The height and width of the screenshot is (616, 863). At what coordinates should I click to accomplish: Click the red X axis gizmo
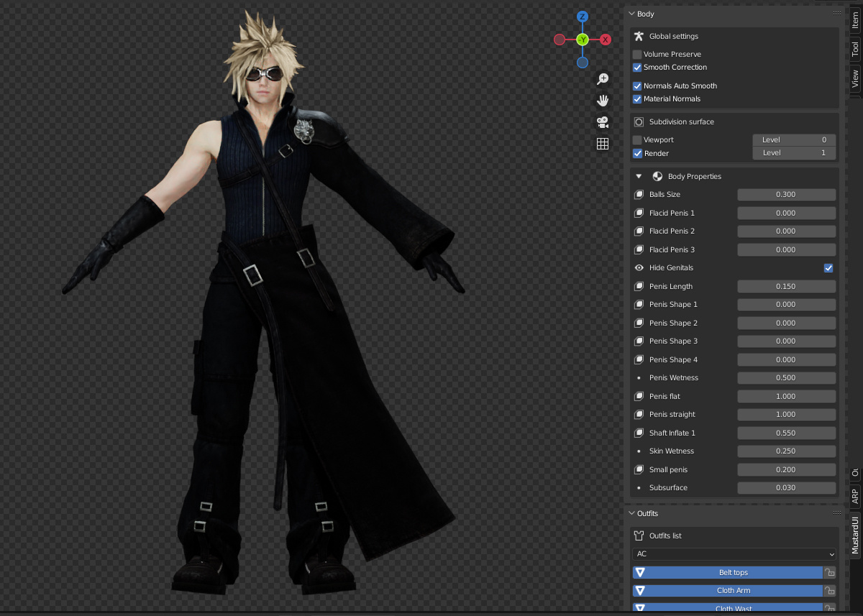pos(606,40)
